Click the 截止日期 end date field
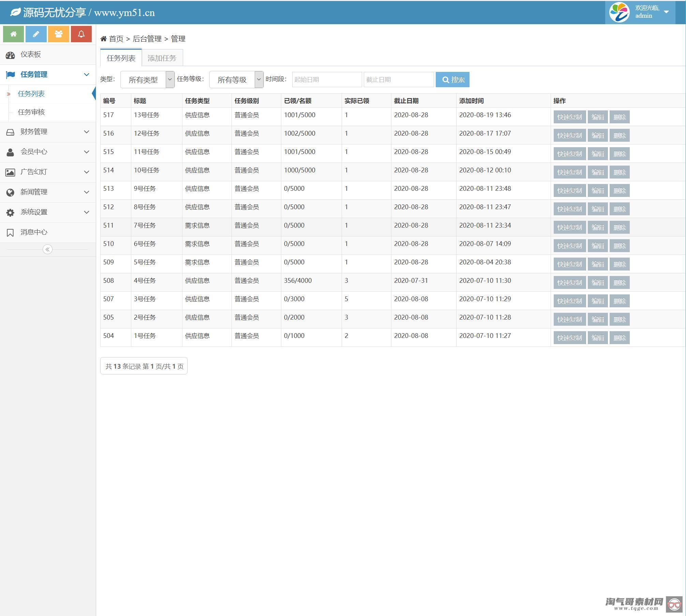The height and width of the screenshot is (616, 686). 399,79
